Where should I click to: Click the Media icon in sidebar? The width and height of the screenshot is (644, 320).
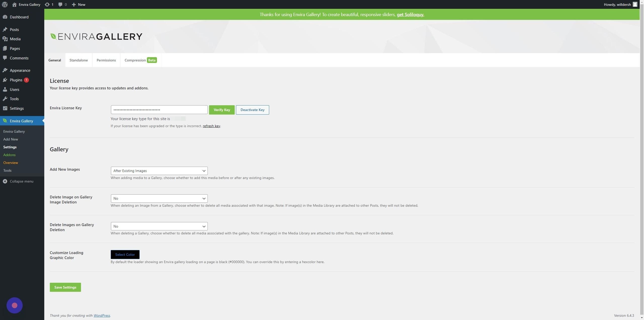point(5,39)
